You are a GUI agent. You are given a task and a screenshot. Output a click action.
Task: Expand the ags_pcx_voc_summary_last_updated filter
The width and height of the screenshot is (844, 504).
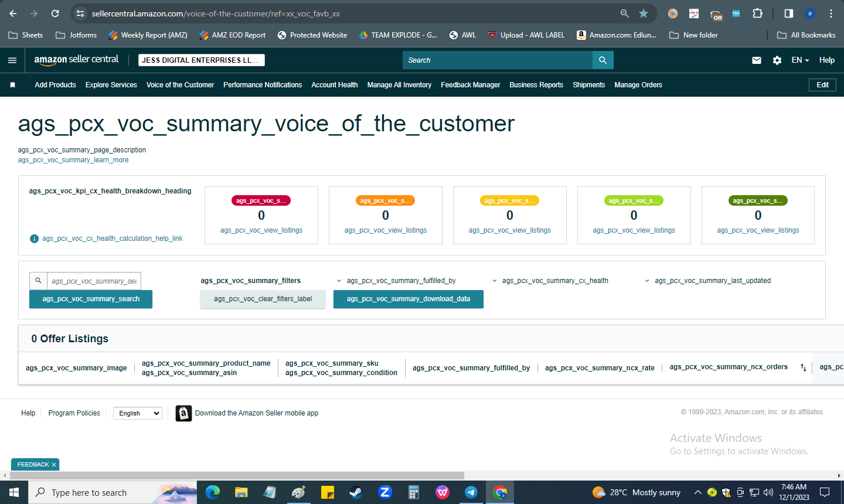click(707, 281)
